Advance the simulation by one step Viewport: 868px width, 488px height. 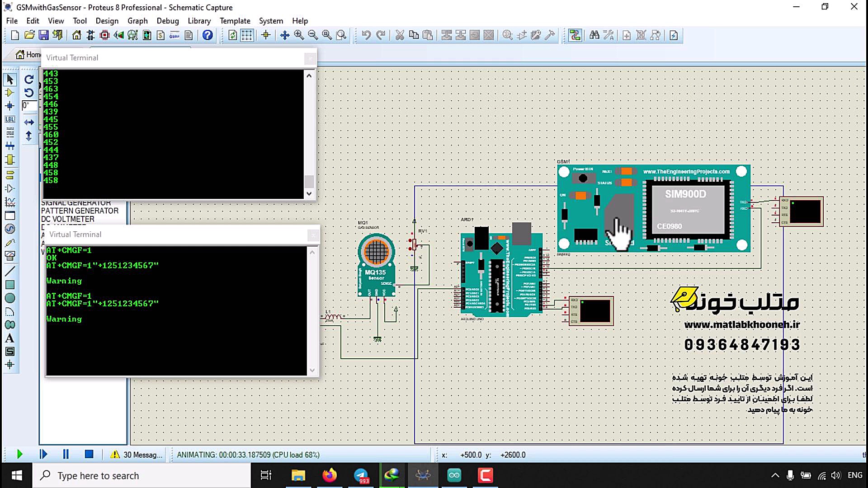(43, 455)
